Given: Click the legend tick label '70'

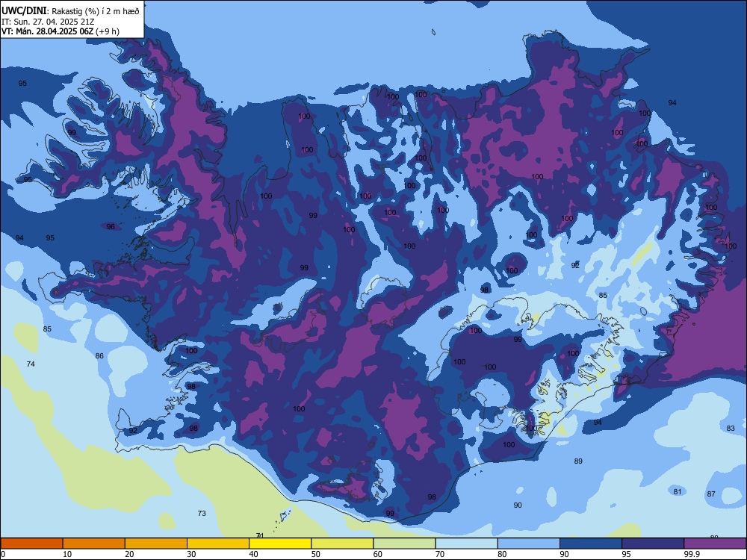Looking at the screenshot, I should pos(440,554).
